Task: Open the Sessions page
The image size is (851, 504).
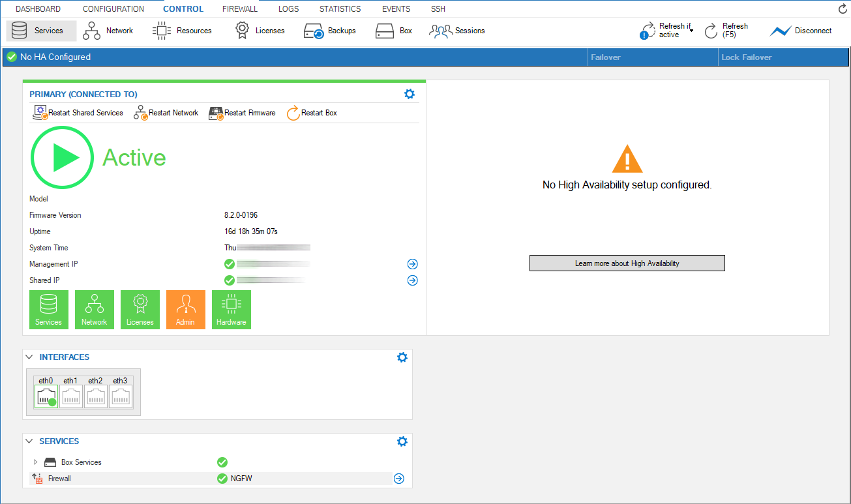Action: click(x=457, y=31)
